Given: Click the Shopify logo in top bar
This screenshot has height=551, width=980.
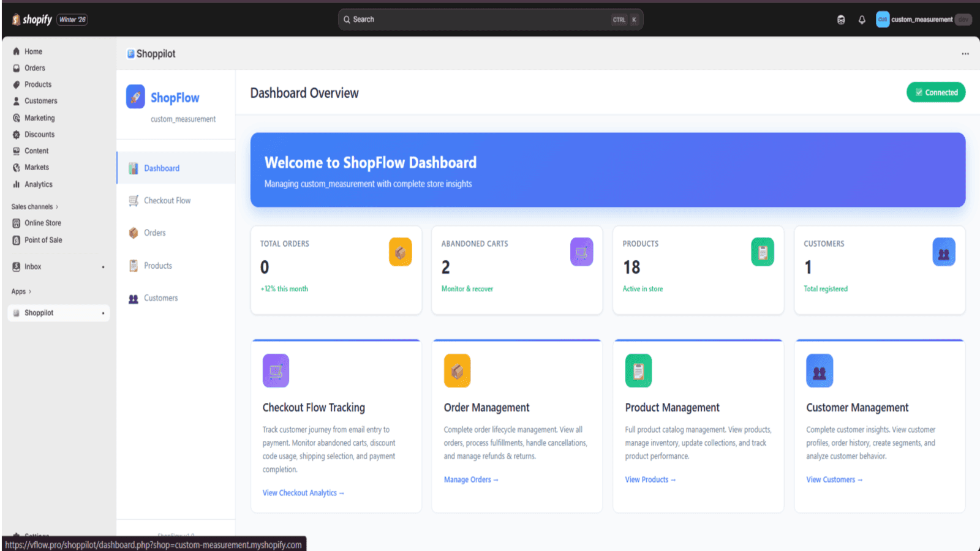Looking at the screenshot, I should click(32, 20).
